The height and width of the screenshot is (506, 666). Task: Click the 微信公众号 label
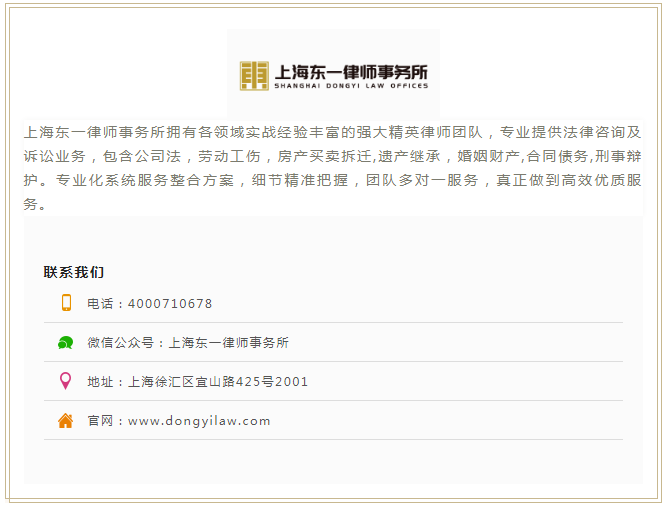tap(120, 343)
